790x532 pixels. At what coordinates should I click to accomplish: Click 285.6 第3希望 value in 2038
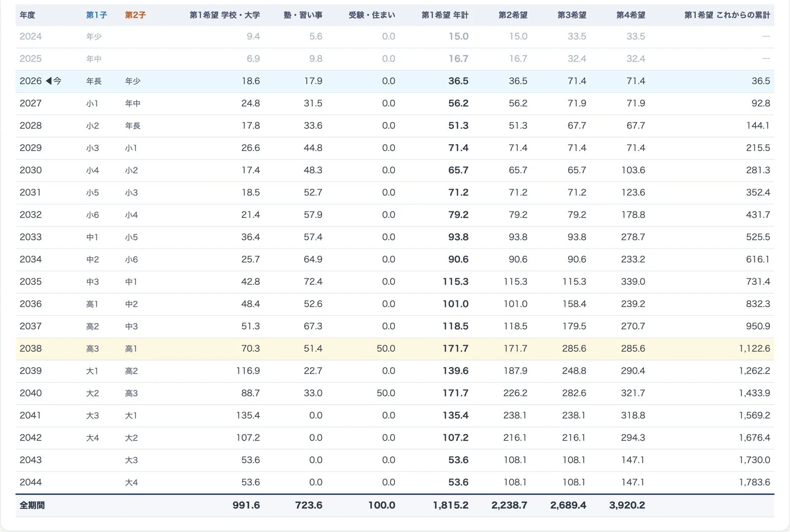[574, 348]
